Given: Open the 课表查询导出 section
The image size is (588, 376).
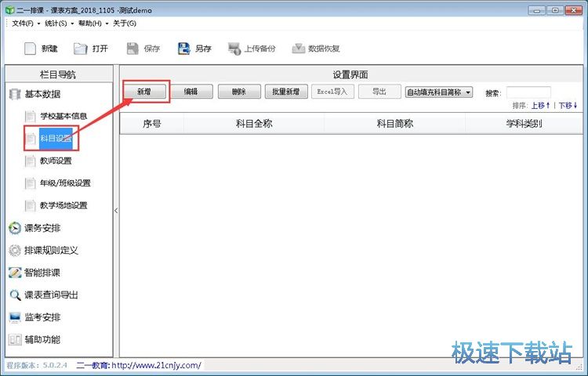Looking at the screenshot, I should (x=52, y=295).
